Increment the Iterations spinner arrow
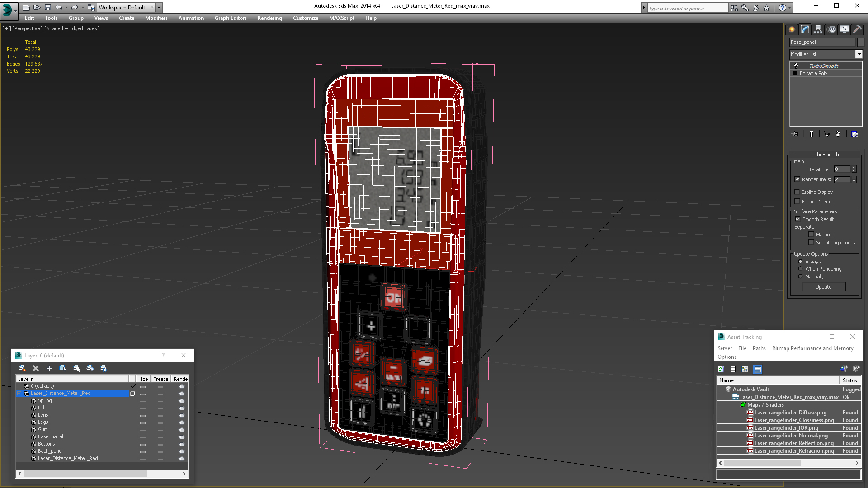 coord(854,168)
